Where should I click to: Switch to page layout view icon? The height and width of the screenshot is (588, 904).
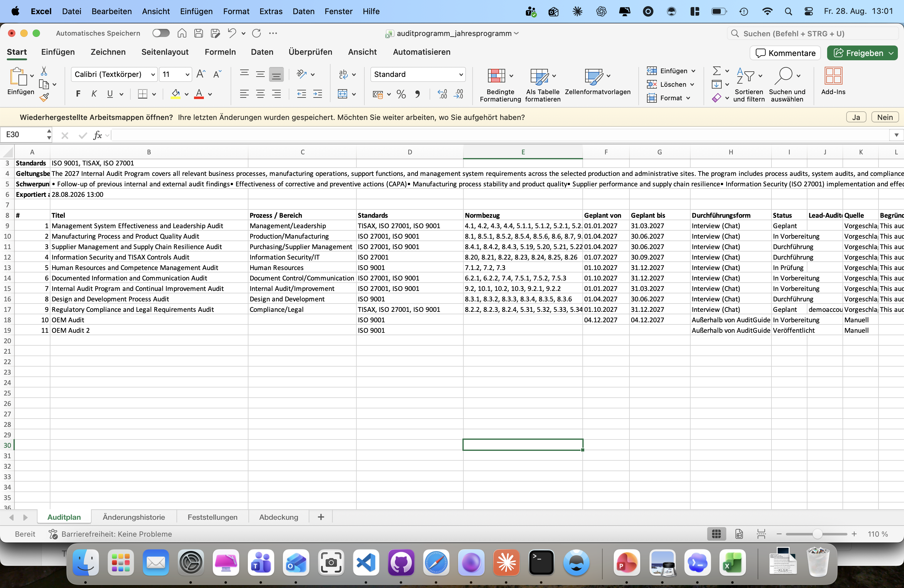(x=739, y=534)
